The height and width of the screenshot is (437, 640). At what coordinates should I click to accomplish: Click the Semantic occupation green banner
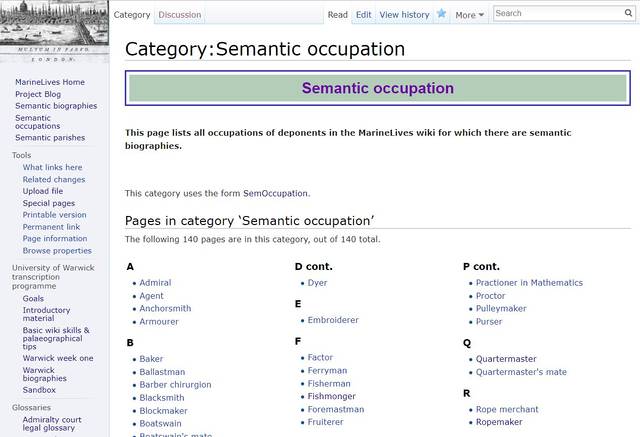click(377, 88)
